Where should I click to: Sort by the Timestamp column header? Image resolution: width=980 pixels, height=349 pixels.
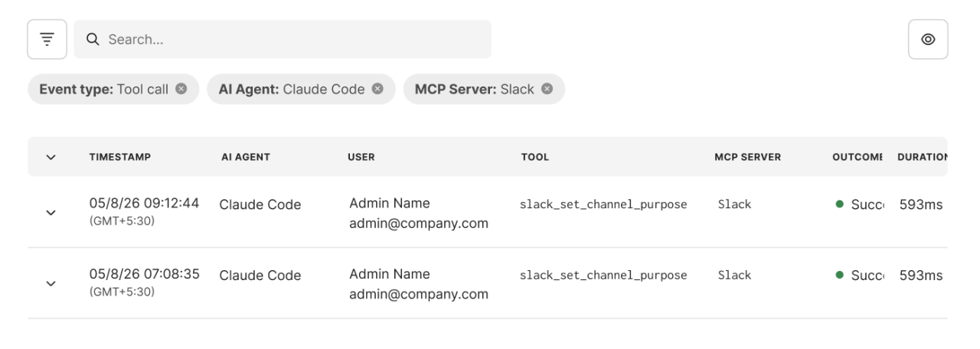coord(120,157)
